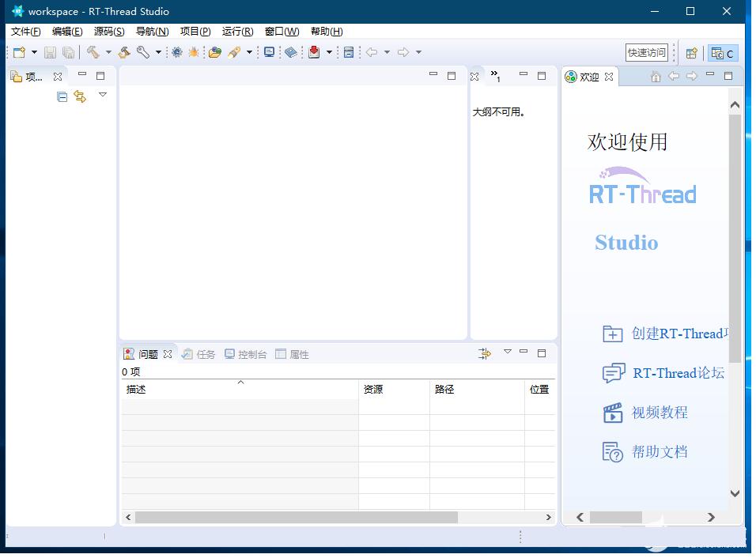Switch to the 任务 tab

tap(198, 355)
